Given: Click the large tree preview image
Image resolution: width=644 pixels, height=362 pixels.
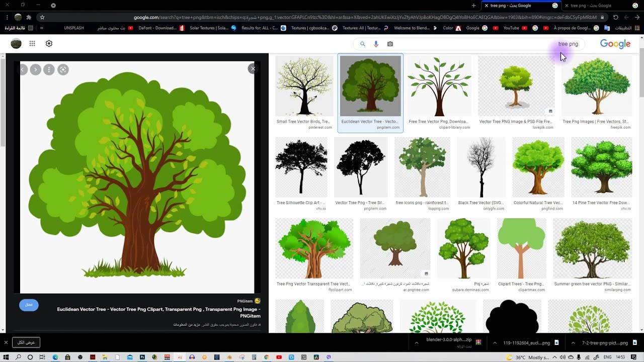Looking at the screenshot, I should (x=137, y=177).
